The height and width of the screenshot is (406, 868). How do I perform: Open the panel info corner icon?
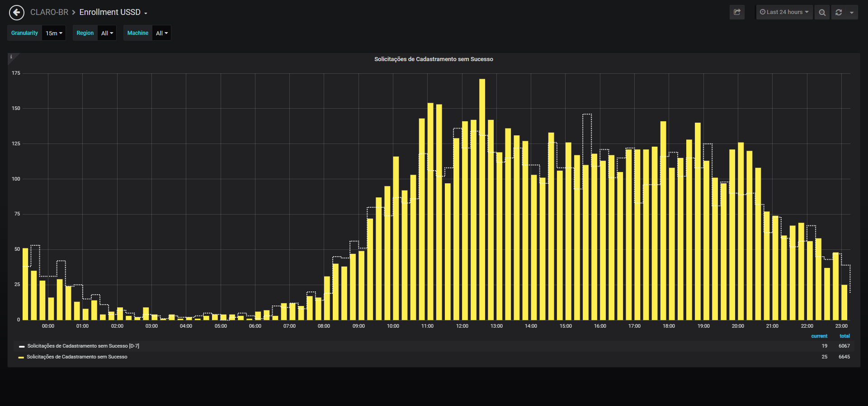click(11, 57)
